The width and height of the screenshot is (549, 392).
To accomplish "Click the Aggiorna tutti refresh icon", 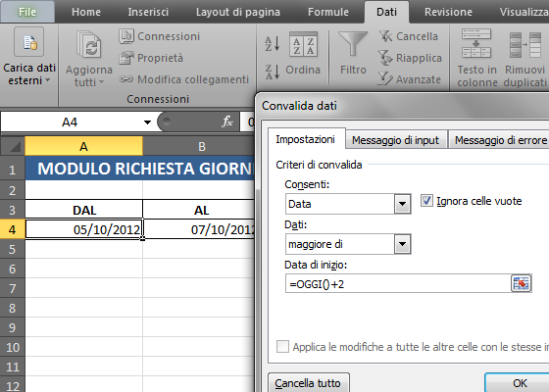I will click(89, 44).
